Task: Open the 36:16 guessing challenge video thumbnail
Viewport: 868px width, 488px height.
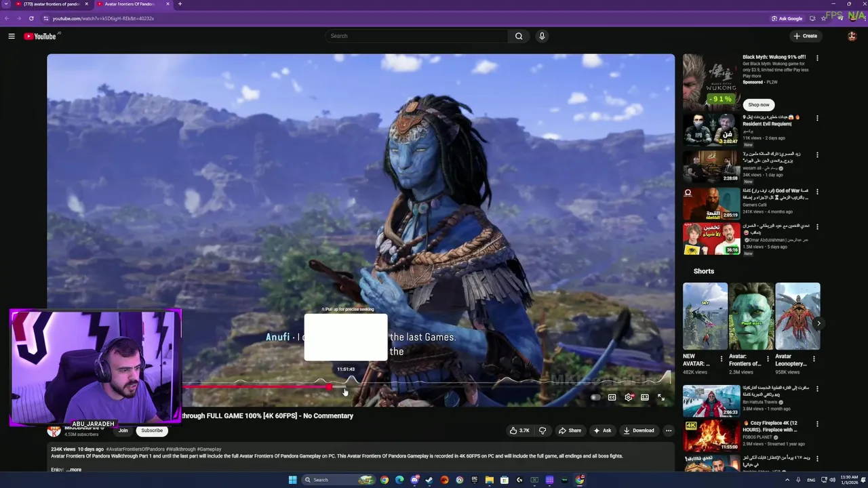Action: point(711,239)
